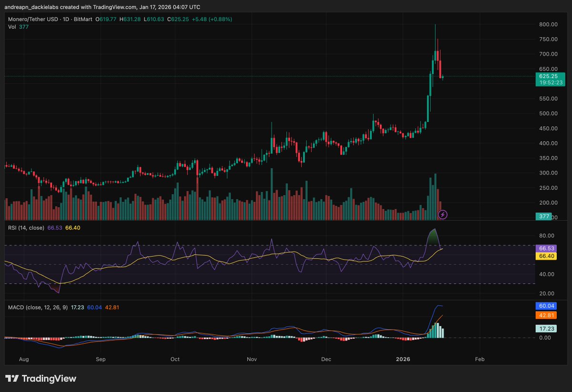Select the Vol indicator legend label
This screenshot has width=572, height=392.
[x=12, y=27]
